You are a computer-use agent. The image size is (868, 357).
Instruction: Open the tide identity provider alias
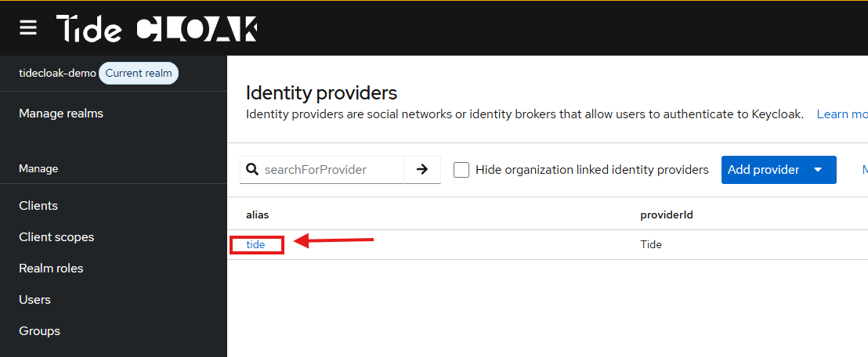click(x=255, y=244)
